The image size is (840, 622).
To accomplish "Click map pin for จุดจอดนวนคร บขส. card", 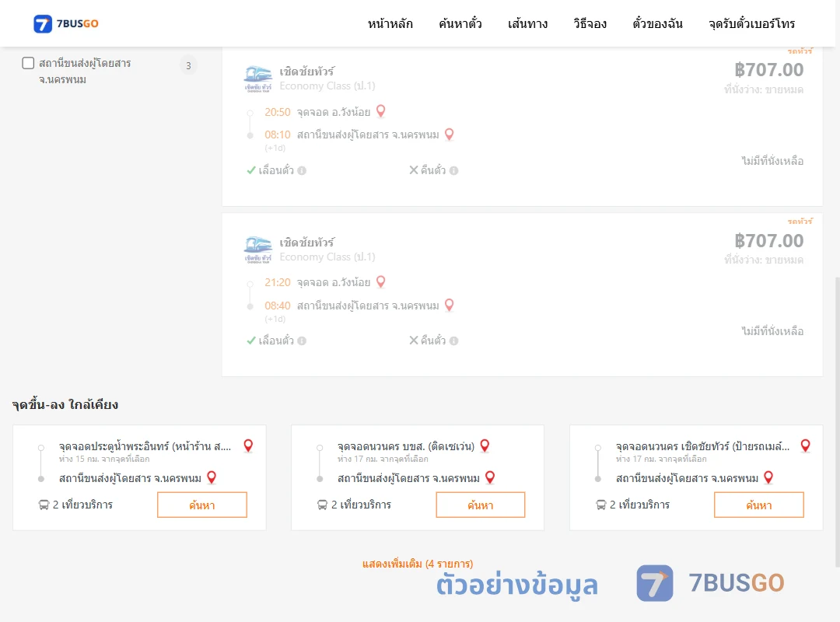I will pos(485,446).
